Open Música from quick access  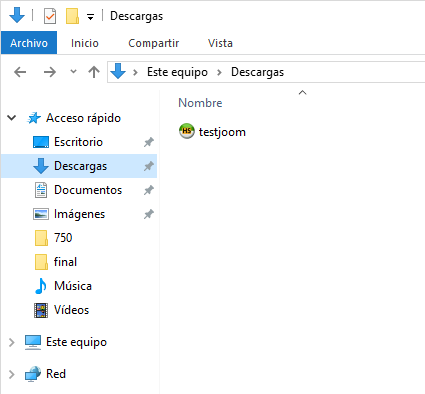[73, 286]
